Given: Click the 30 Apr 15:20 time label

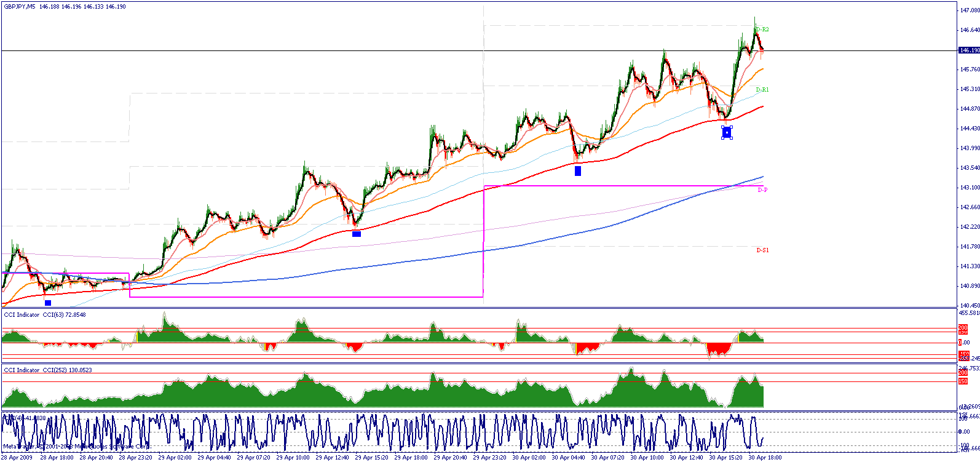Looking at the screenshot, I should (726, 458).
